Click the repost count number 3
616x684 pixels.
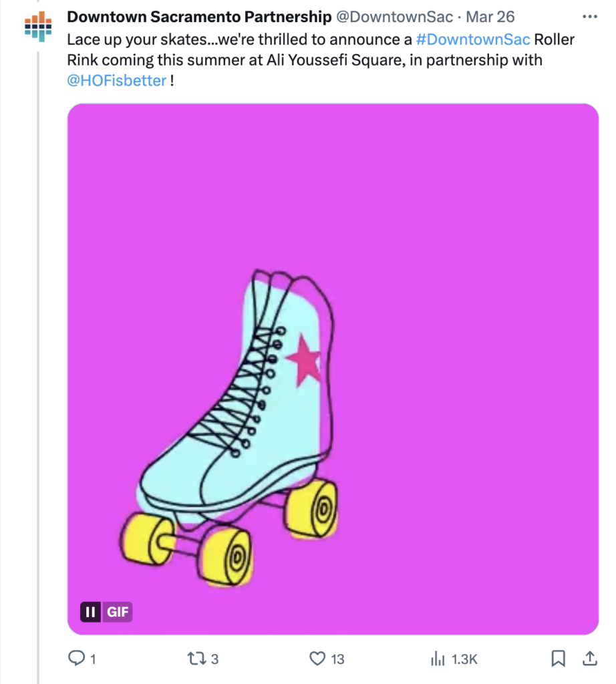pyautogui.click(x=214, y=659)
